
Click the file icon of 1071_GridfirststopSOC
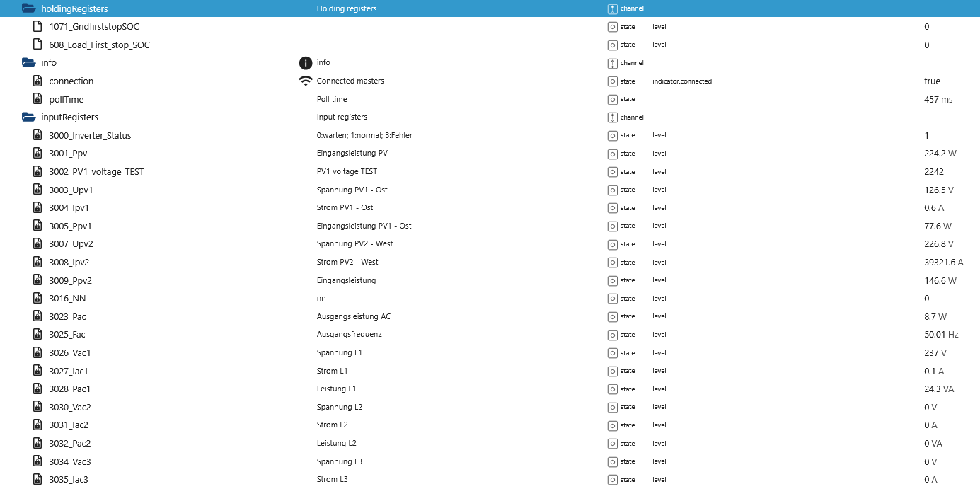click(x=38, y=26)
